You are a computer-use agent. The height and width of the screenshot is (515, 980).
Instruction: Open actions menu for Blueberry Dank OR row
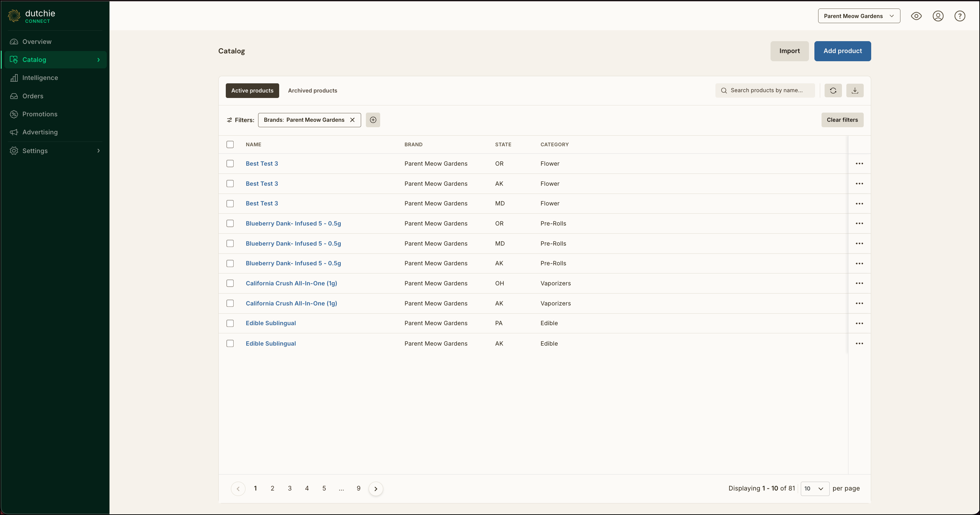(859, 223)
